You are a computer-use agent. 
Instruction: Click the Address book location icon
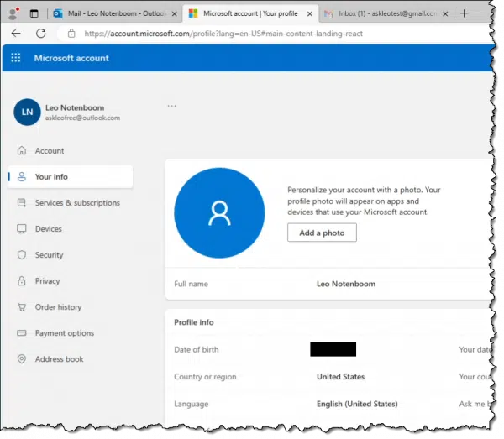pos(22,358)
